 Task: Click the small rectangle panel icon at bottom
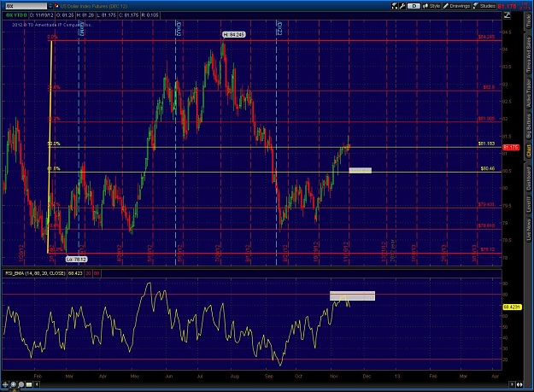tap(29, 385)
